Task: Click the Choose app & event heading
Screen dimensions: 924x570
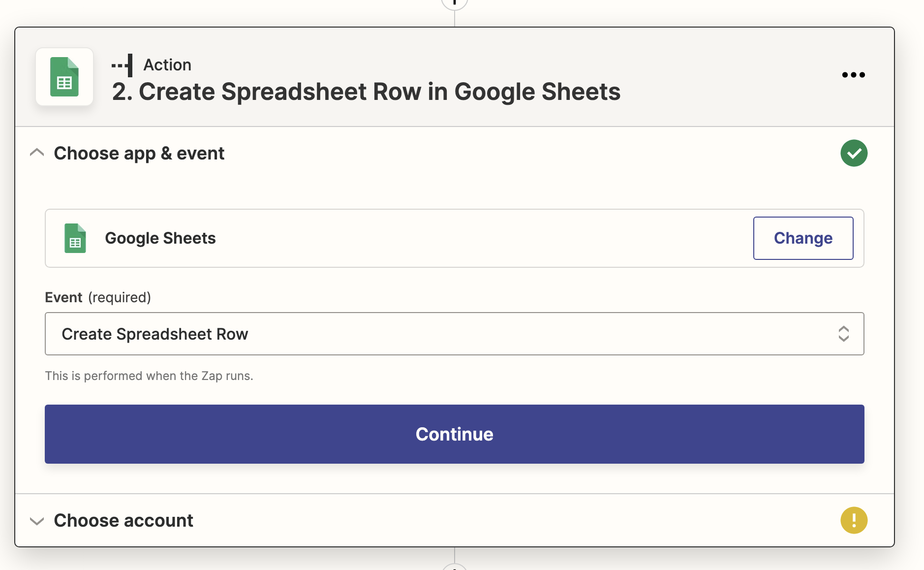Action: point(139,154)
